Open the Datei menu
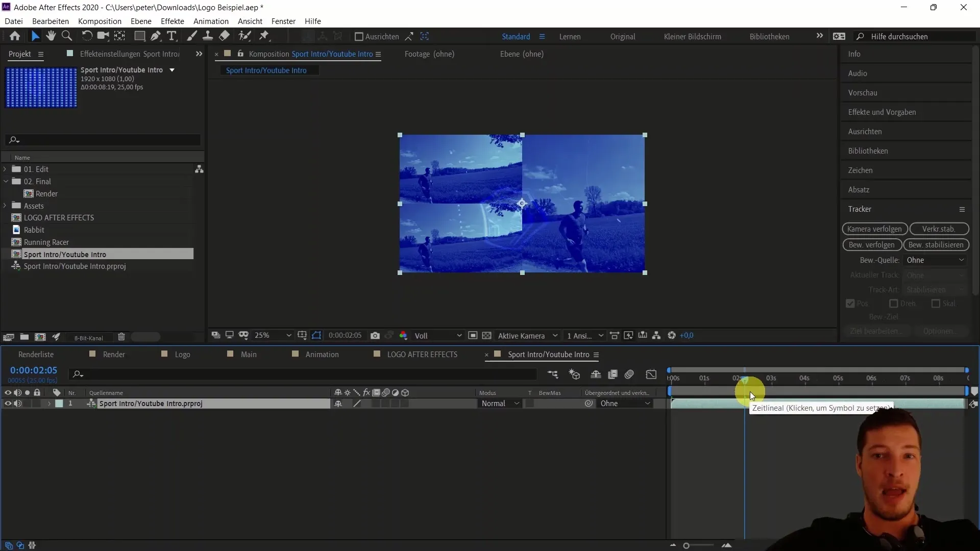Screen dimensions: 980x551 coord(14,21)
